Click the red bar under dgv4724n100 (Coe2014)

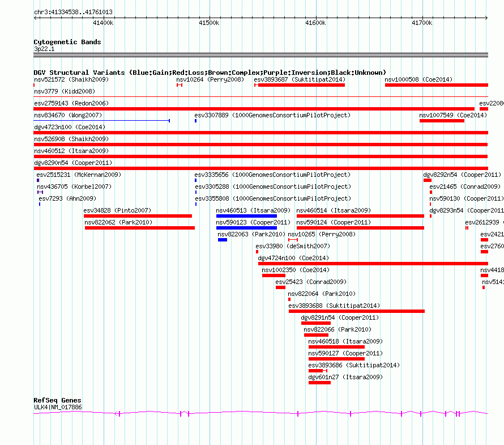(373, 264)
